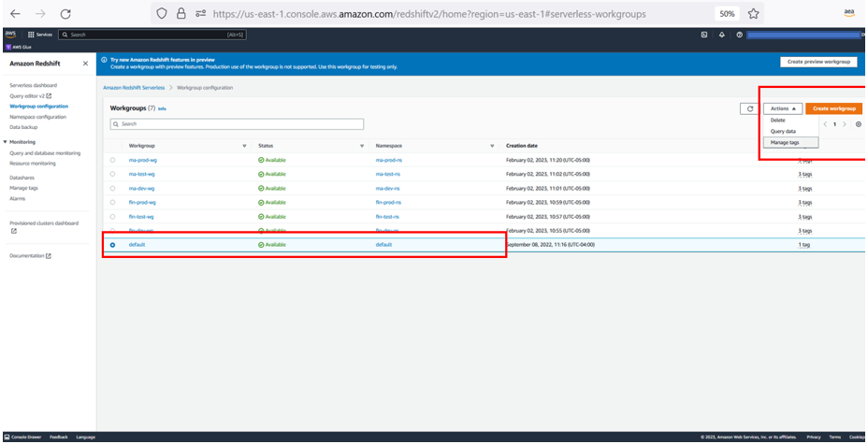
Task: Click the Feedback link in footer
Action: (58, 437)
